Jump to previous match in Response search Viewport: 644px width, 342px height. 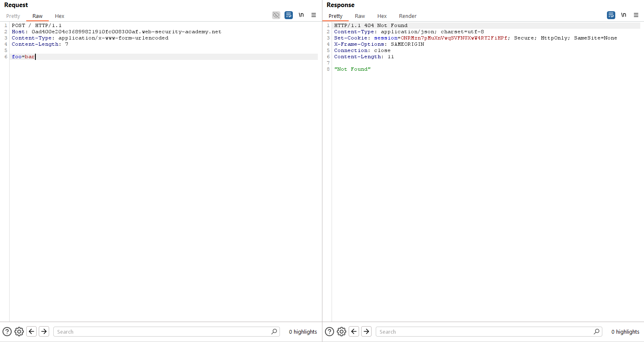[354, 332]
